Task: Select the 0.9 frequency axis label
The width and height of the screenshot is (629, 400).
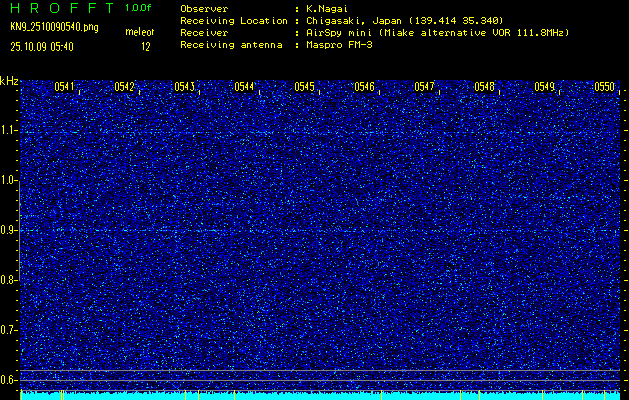Action: [9, 230]
